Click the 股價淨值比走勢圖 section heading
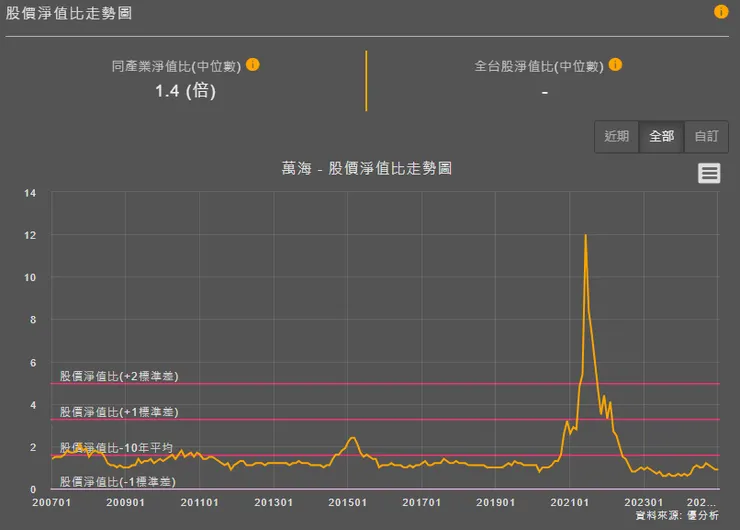This screenshot has width=740, height=530. click(69, 13)
